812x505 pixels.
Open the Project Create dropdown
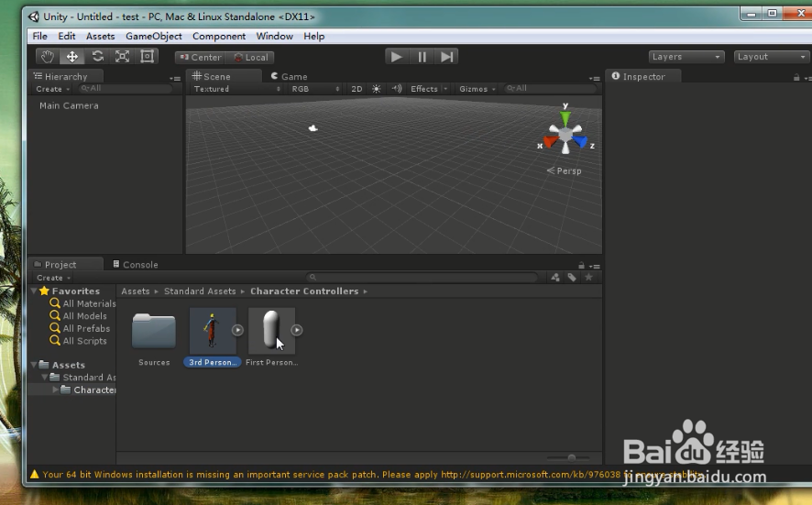53,278
